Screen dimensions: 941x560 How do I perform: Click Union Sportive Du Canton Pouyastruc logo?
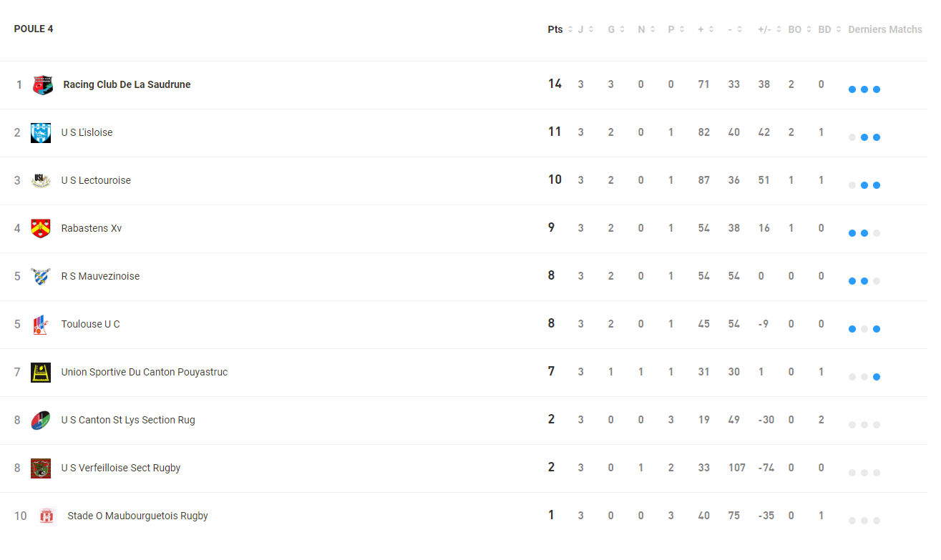(41, 373)
